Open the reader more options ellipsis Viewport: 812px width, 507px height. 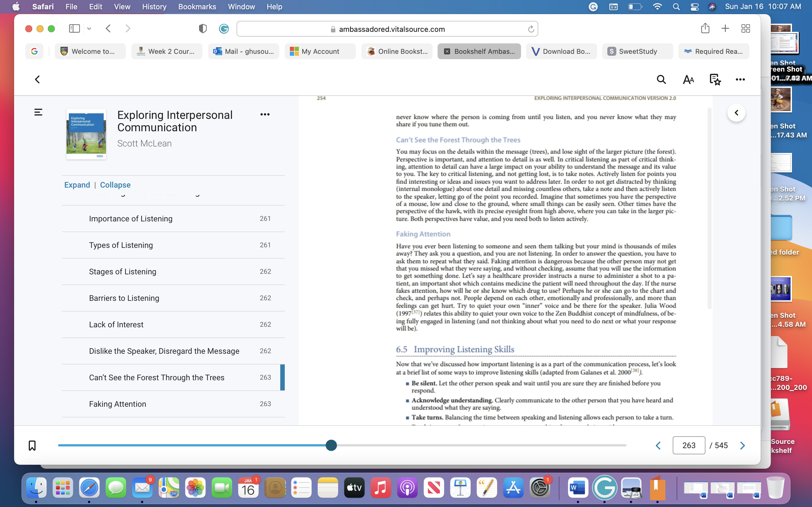pos(740,79)
